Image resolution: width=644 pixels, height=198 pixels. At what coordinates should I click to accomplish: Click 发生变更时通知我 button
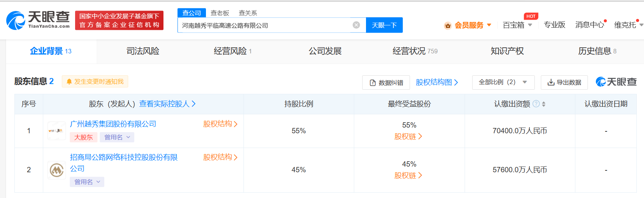pyautogui.click(x=95, y=81)
